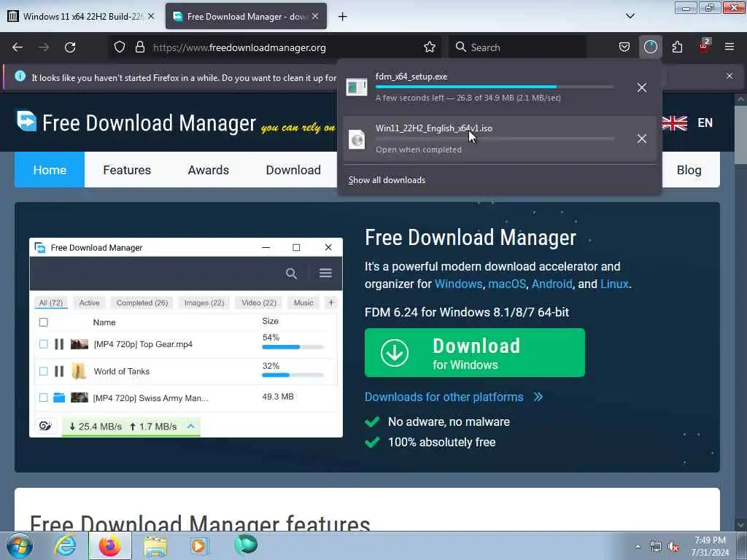Tick the World of Tanks row checkbox
The width and height of the screenshot is (747, 560).
click(43, 371)
